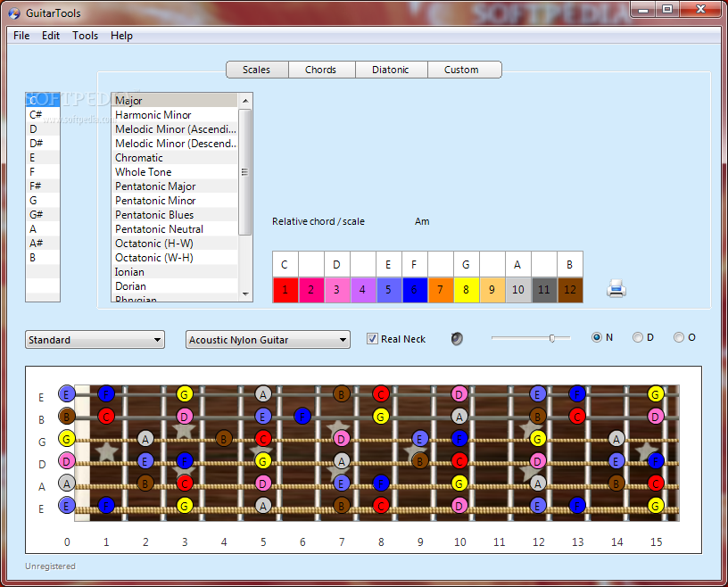Select the Major scale in the list
This screenshot has width=728, height=587.
tap(175, 100)
